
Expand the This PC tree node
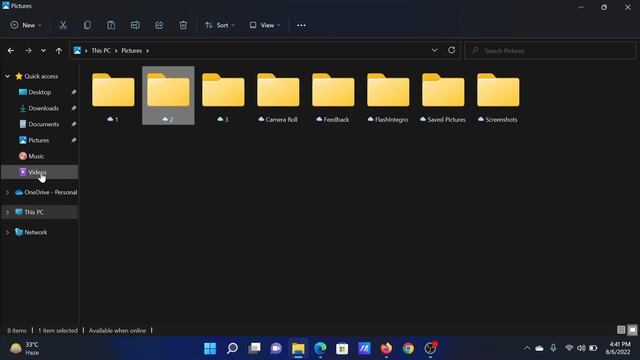pos(7,212)
